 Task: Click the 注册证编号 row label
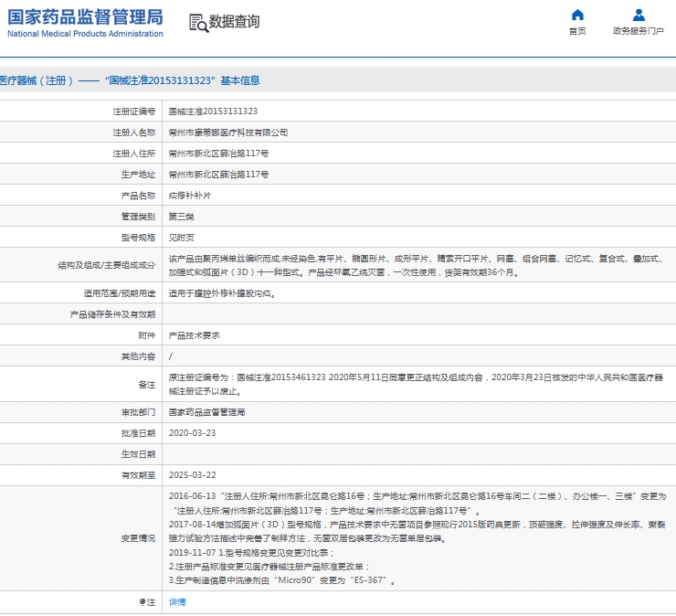134,112
